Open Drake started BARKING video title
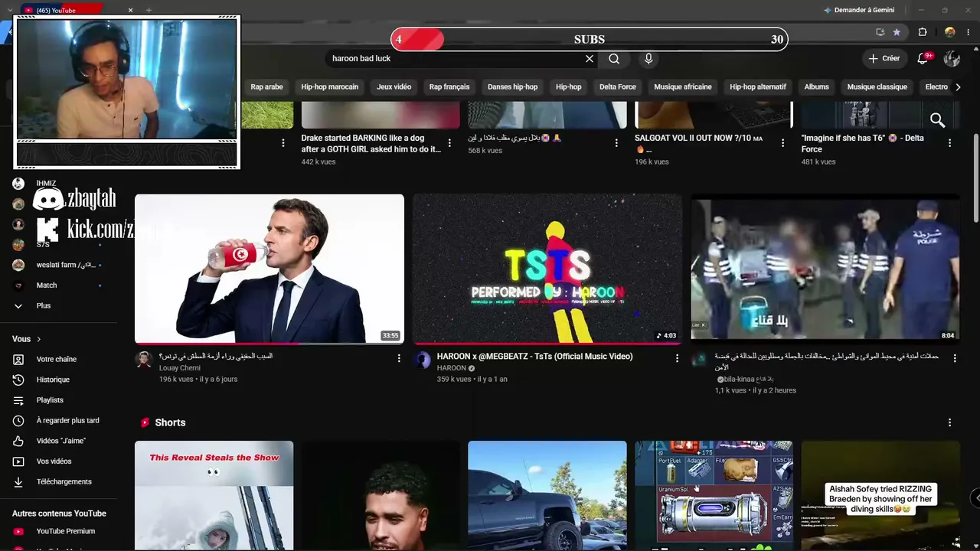Screen dimensions: 980x551 click(371, 144)
